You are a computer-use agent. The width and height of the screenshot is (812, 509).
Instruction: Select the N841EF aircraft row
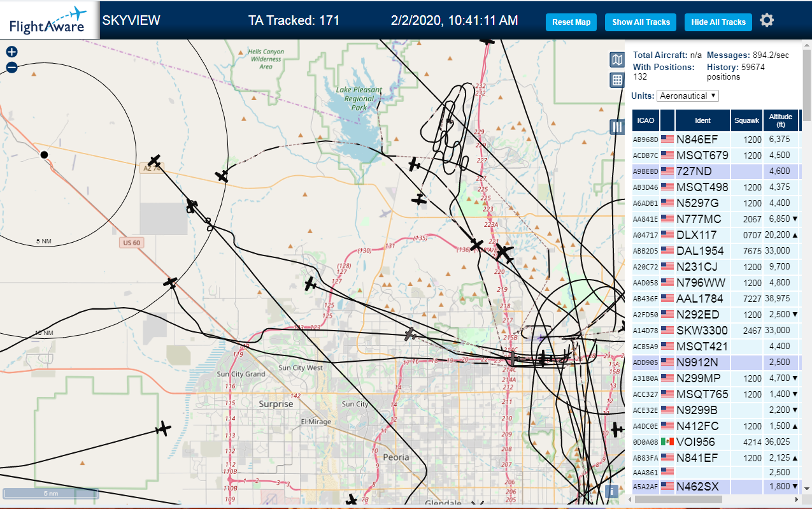(x=716, y=457)
